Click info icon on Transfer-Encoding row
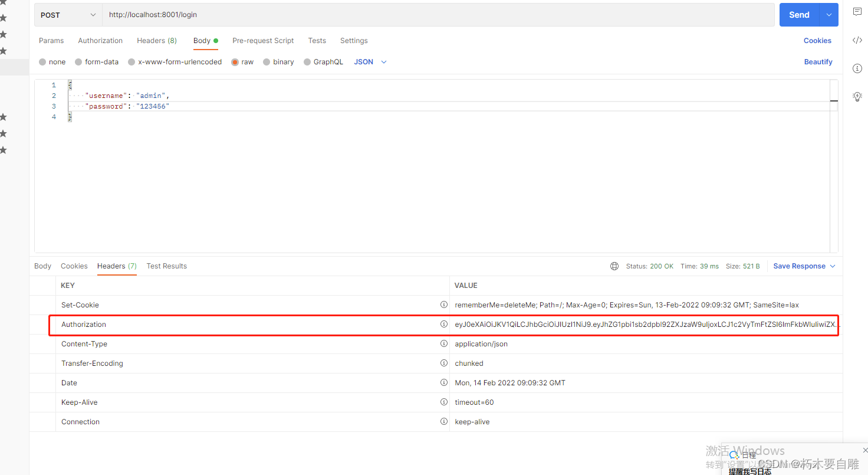 pyautogui.click(x=444, y=363)
